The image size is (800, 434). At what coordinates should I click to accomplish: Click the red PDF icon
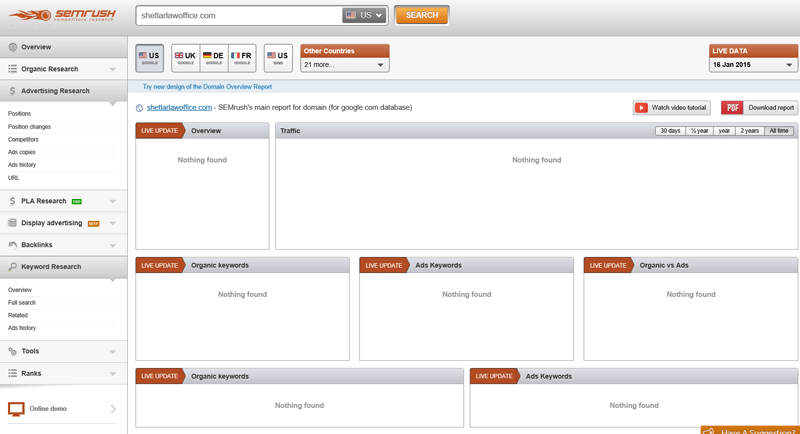click(732, 108)
